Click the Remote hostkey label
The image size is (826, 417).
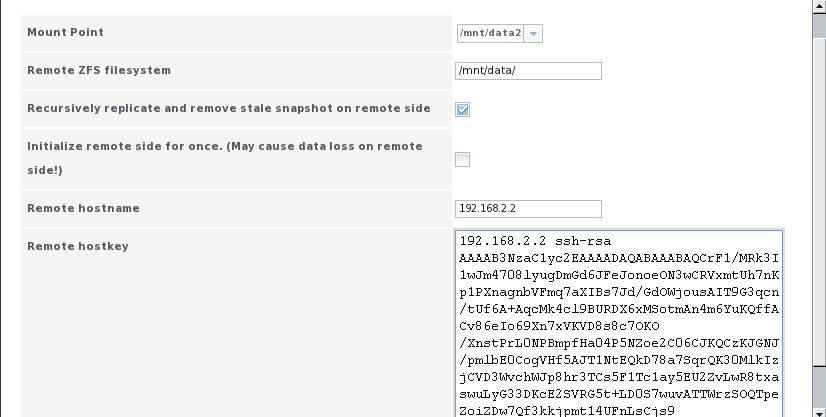pos(78,246)
